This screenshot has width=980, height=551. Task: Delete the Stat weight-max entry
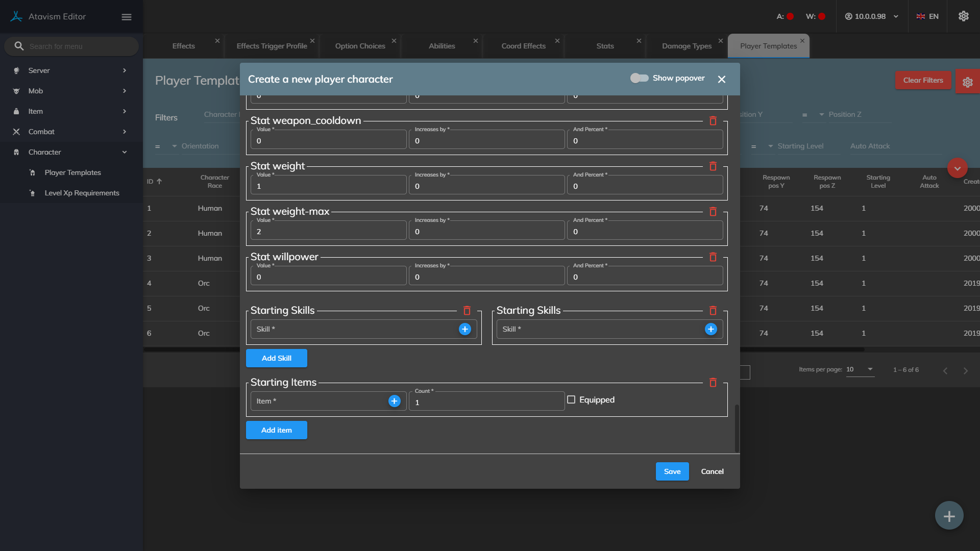(713, 212)
